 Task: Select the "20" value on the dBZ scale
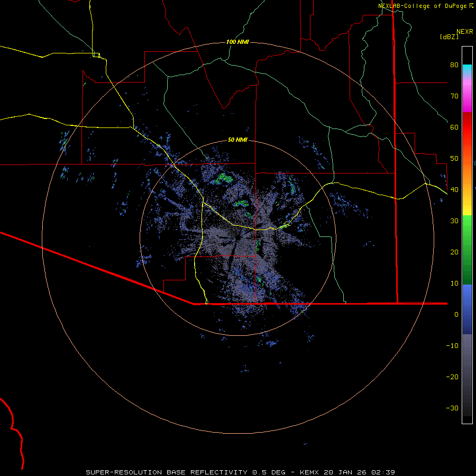click(454, 252)
